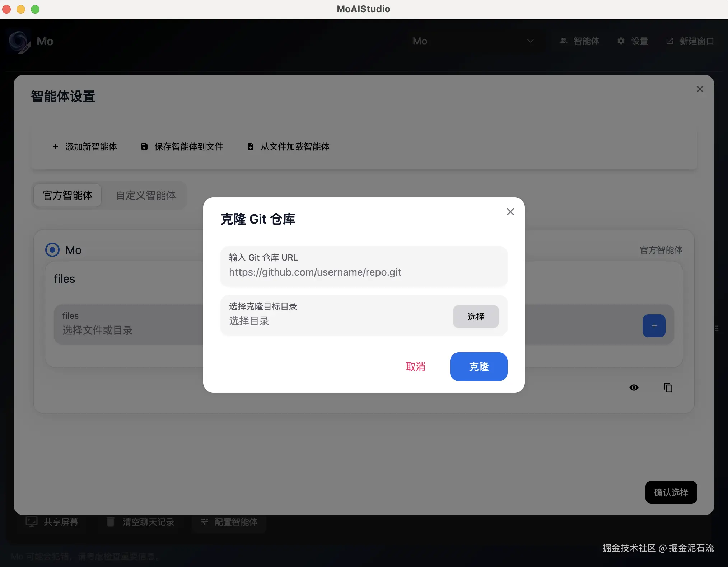Image resolution: width=728 pixels, height=567 pixels.
Task: Click the 智能体 people icon in the top bar
Action: [564, 41]
